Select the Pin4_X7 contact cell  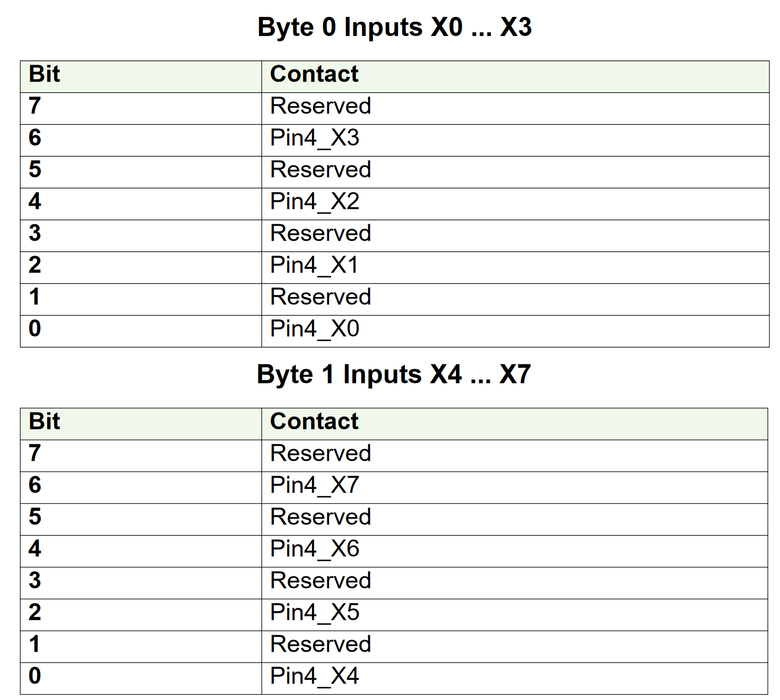click(315, 485)
